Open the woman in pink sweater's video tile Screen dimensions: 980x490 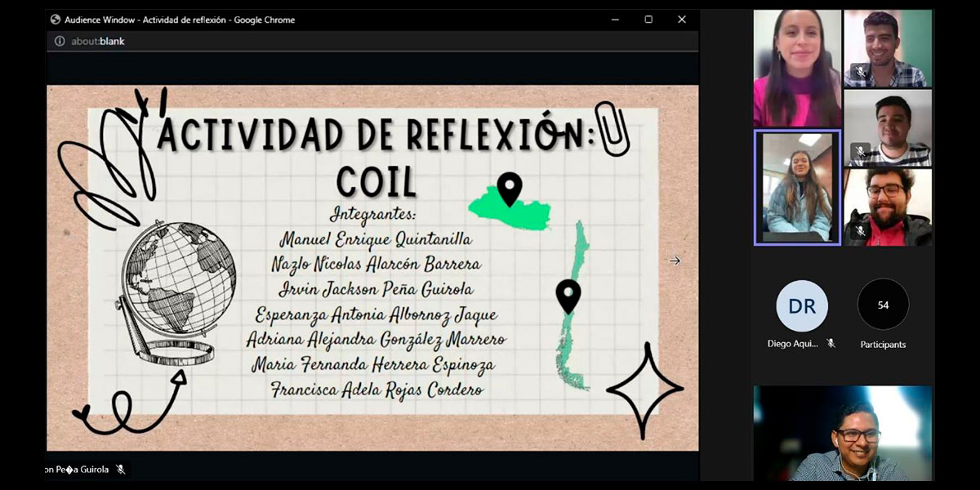[x=797, y=69]
